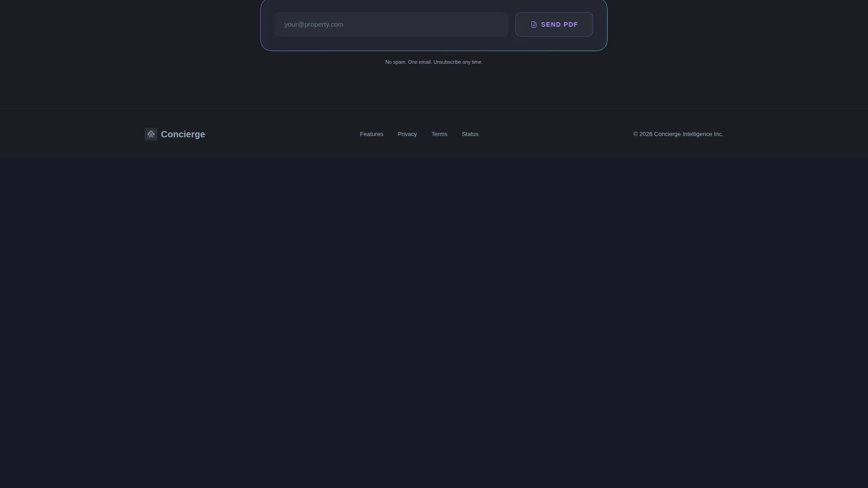Click the Concierge brand name text
Image resolution: width=868 pixels, height=488 pixels.
tap(183, 134)
